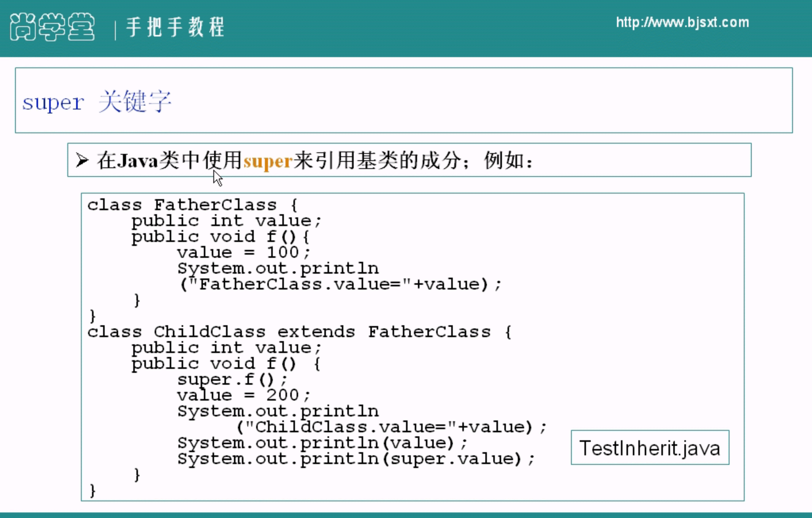Screen dimensions: 812x518
Task: Click the 'value = 100;' code line
Action: [x=243, y=252]
